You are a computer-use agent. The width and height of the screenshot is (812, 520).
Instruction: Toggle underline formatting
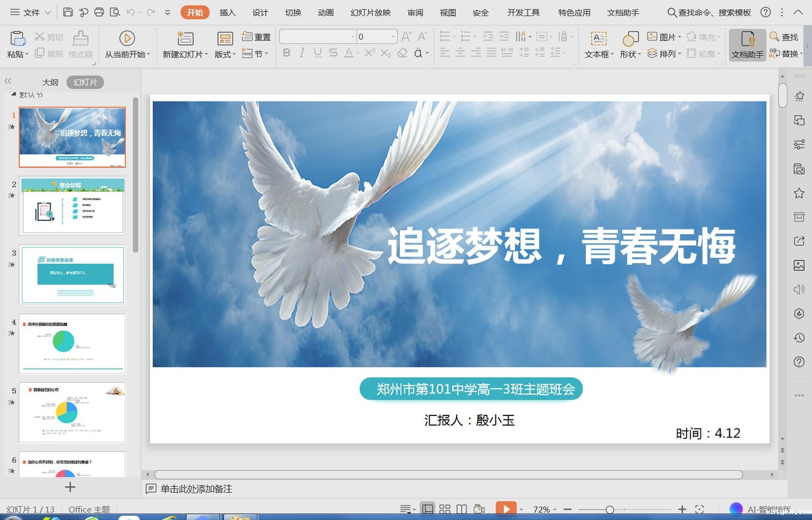click(317, 53)
